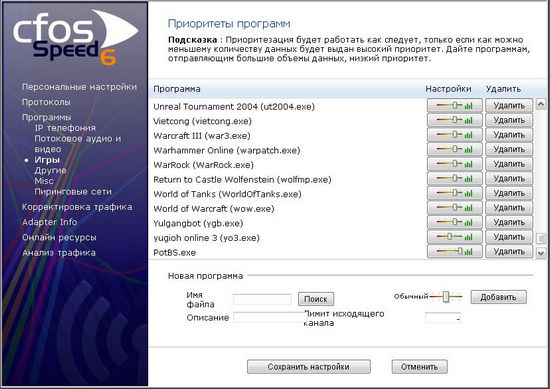The height and width of the screenshot is (389, 550).
Task: Open priority settings for PotBS.exe
Action: (x=455, y=251)
